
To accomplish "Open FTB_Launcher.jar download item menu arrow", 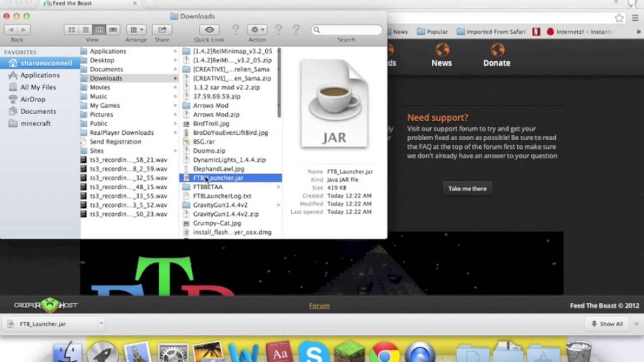I will coord(101,324).
